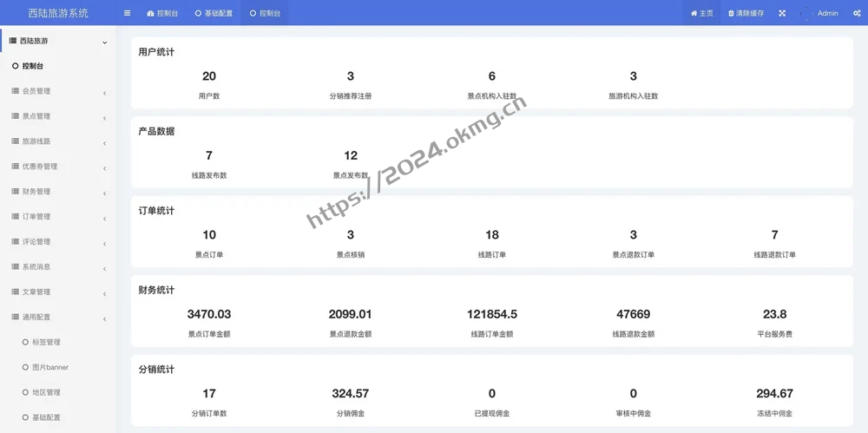Image resolution: width=868 pixels, height=433 pixels.
Task: Switch to the first 控制台 dashboard tab
Action: point(162,13)
